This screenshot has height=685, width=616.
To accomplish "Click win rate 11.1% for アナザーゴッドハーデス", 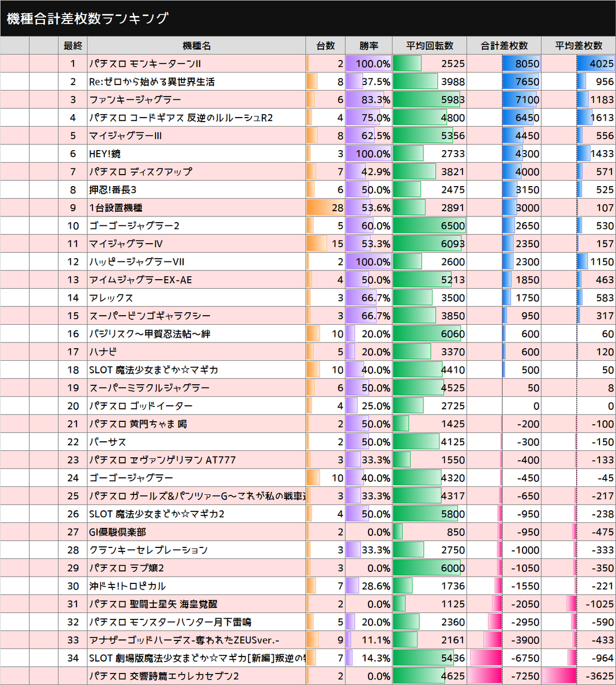I will point(369,640).
